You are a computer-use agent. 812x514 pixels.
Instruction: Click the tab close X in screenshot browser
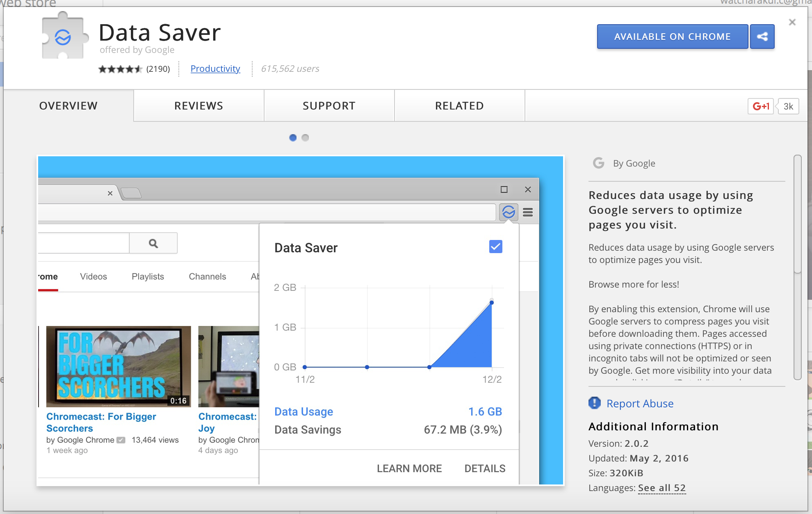[x=110, y=193]
